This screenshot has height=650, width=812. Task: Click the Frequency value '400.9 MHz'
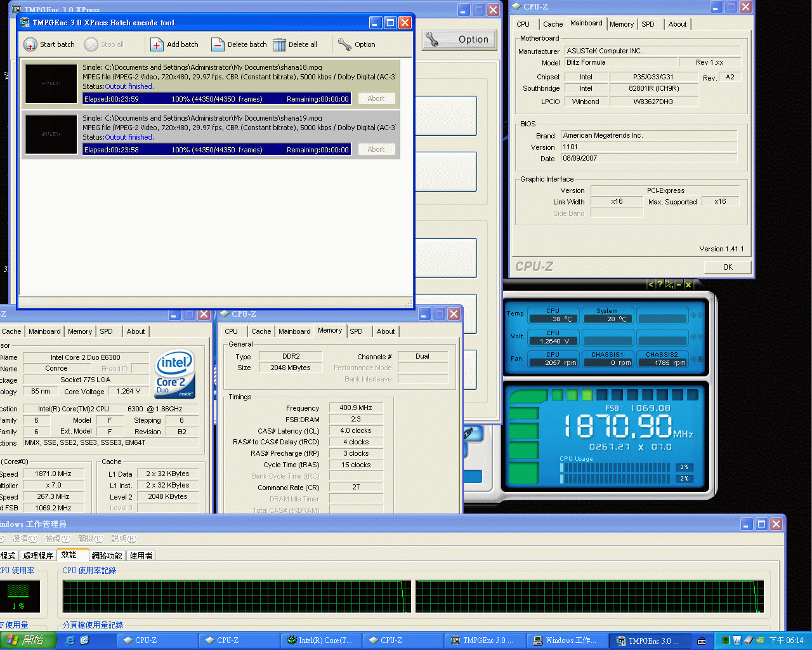coord(356,408)
